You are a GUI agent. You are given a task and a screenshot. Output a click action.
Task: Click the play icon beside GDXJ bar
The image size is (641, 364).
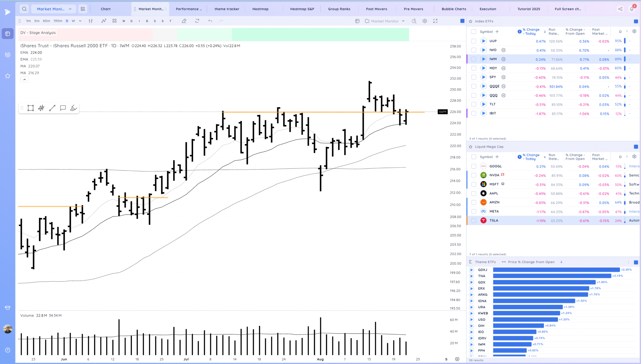coord(471,270)
